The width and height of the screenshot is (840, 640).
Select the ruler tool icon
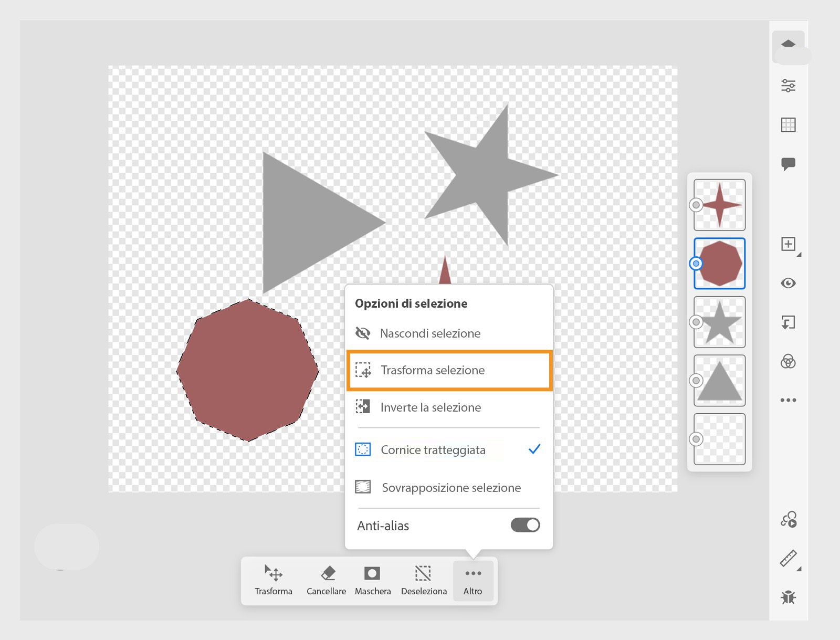tap(788, 559)
